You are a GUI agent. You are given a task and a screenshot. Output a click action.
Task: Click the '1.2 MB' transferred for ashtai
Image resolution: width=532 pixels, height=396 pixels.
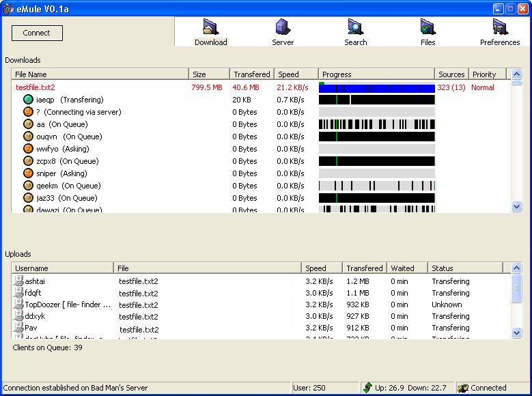(x=358, y=281)
